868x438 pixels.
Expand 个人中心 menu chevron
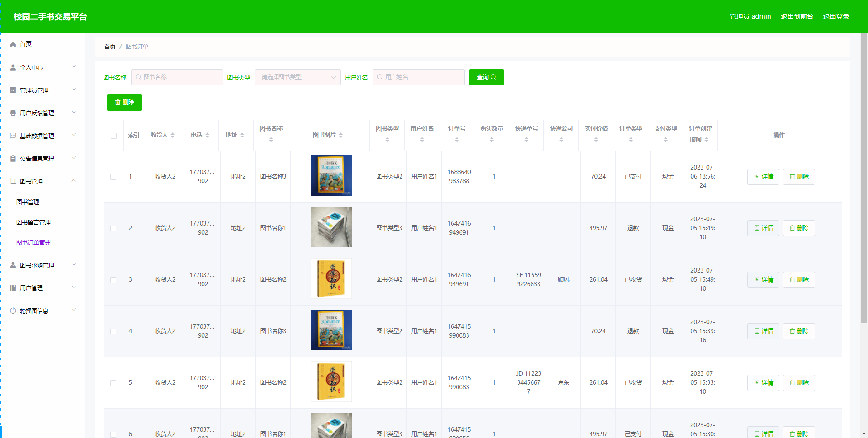pyautogui.click(x=74, y=67)
